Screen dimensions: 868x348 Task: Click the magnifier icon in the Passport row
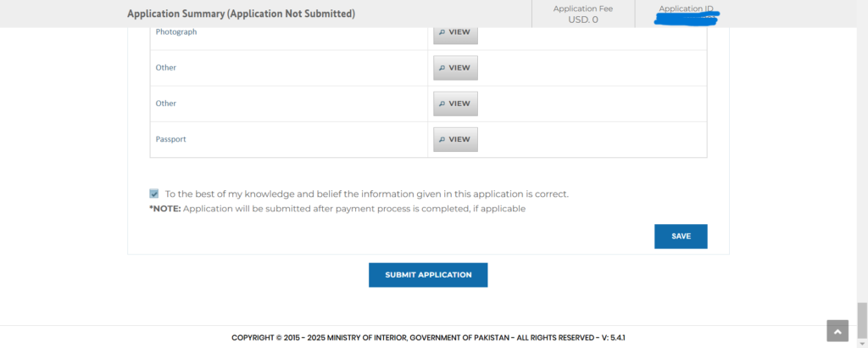(x=442, y=139)
